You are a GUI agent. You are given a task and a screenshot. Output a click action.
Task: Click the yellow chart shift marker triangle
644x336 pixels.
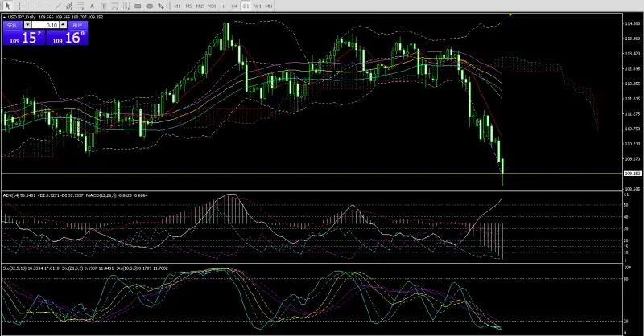coord(510,14)
